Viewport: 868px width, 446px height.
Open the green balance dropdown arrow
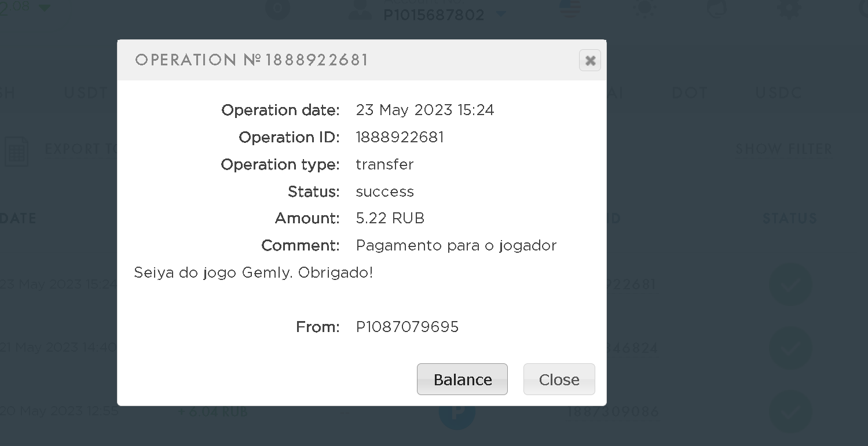tap(44, 7)
